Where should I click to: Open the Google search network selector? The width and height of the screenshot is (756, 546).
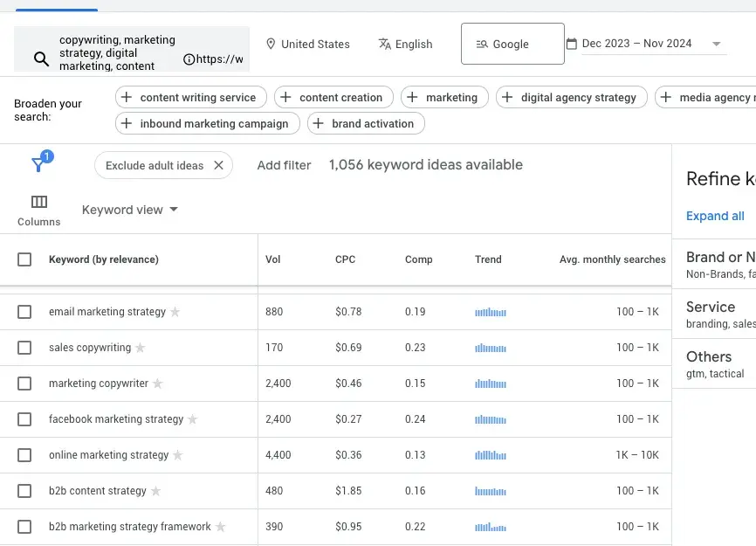pos(512,44)
